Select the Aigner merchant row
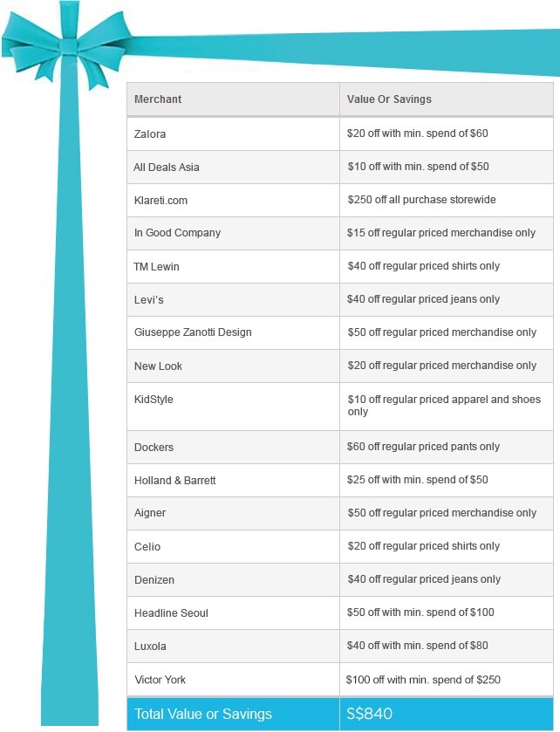The width and height of the screenshot is (560, 732). click(x=340, y=514)
